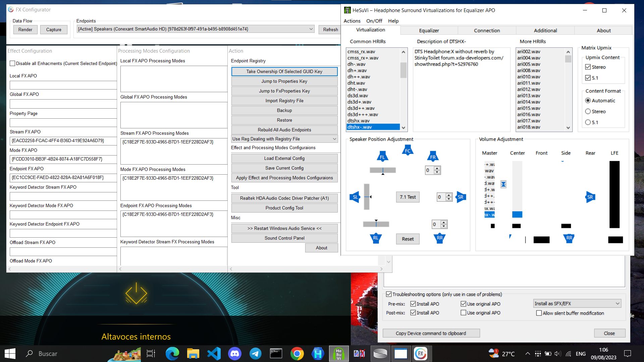Viewport: 644px width, 362px height.
Task: Click the FX Configurator title bar icon
Action: [11, 10]
